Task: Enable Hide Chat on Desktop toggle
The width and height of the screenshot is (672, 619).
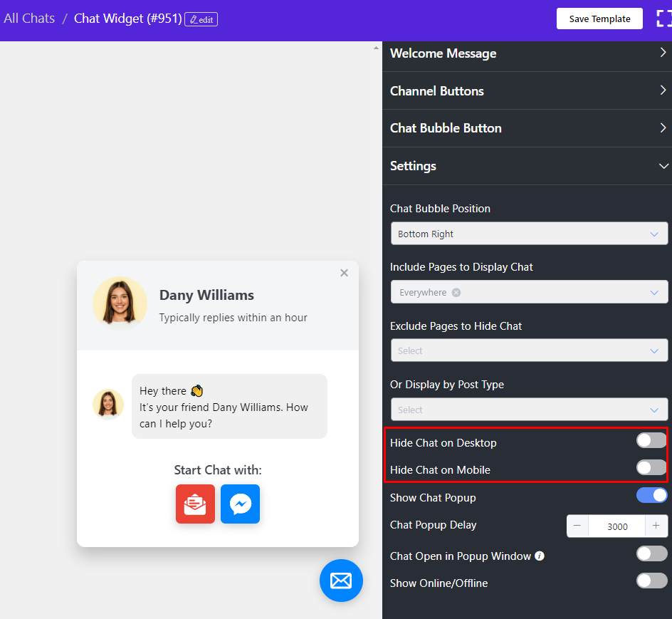Action: tap(651, 440)
